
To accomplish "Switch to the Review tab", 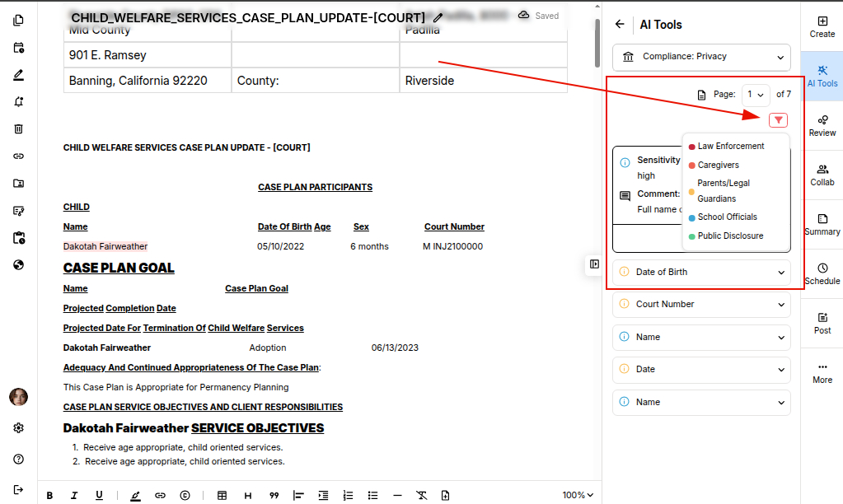I will pyautogui.click(x=822, y=125).
